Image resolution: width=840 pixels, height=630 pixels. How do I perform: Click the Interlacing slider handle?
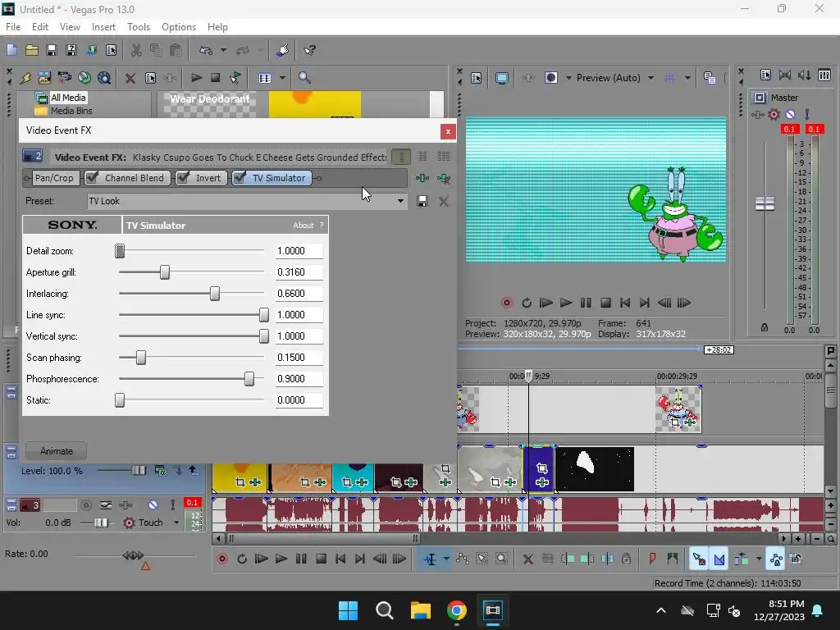pos(215,294)
